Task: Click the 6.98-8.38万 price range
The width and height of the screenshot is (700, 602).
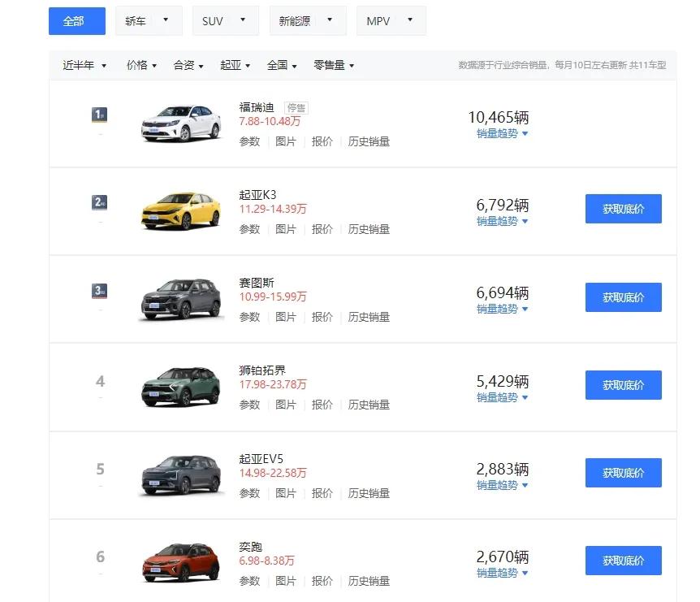Action: [266, 561]
